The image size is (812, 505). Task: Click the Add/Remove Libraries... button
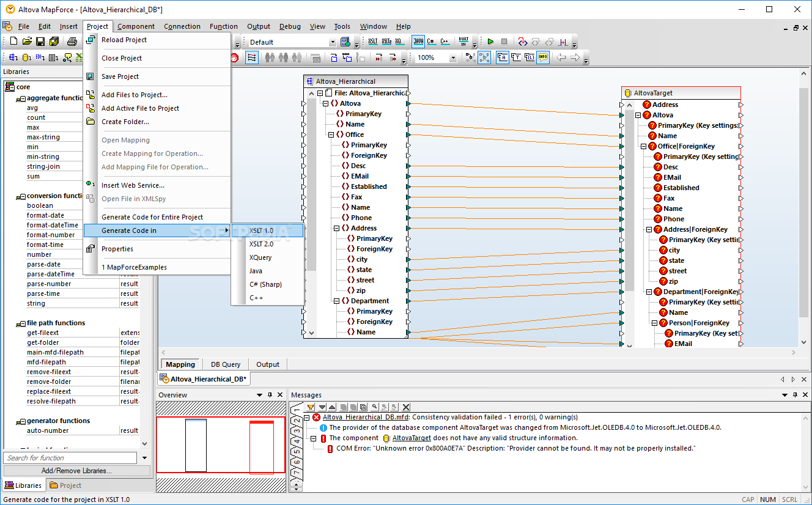click(76, 471)
